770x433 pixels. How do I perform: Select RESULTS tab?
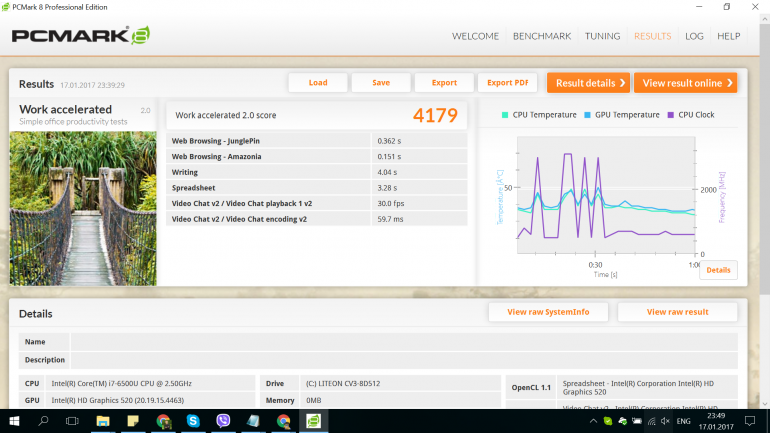[652, 36]
